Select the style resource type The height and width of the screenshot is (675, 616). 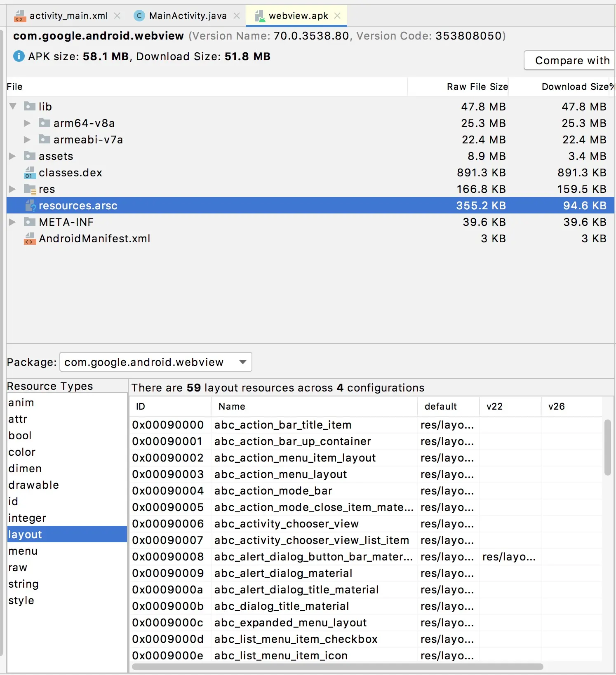pos(67,600)
